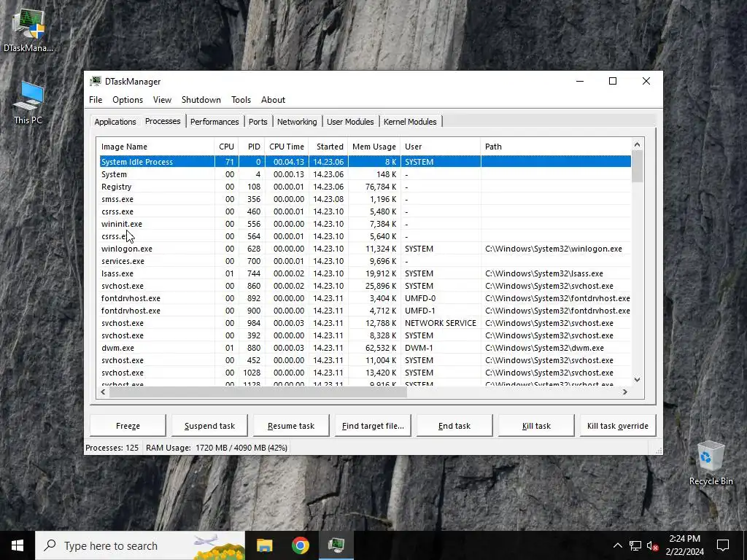Click the vertical scrollbar down arrow

point(637,379)
